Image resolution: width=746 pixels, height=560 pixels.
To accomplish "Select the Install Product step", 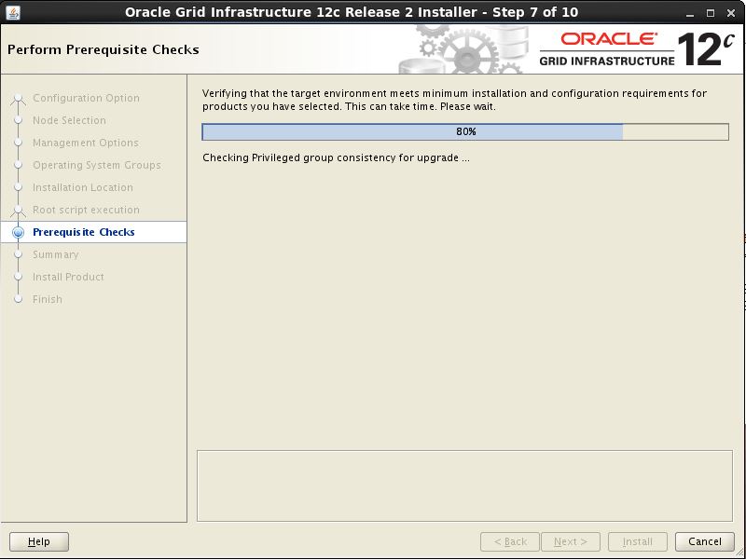I will tap(68, 277).
